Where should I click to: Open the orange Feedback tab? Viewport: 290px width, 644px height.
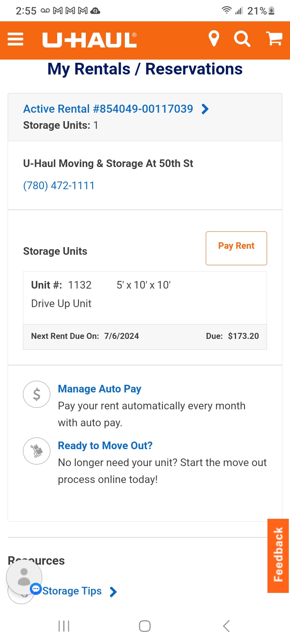tap(278, 555)
